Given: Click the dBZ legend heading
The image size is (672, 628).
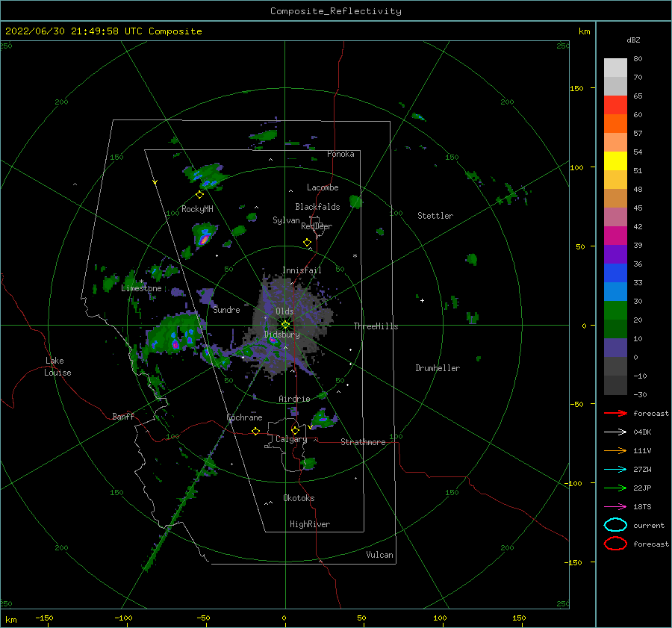Looking at the screenshot, I should [x=633, y=40].
